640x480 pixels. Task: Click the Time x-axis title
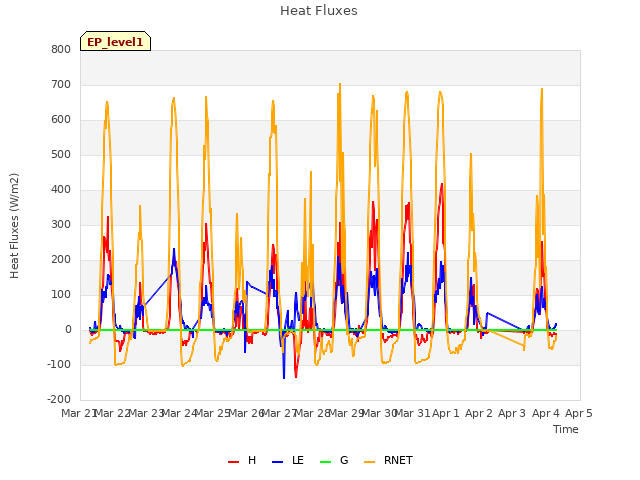[566, 429]
